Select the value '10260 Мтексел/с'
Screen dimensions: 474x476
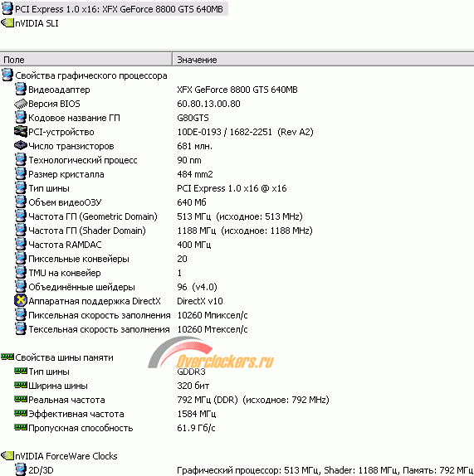213,329
